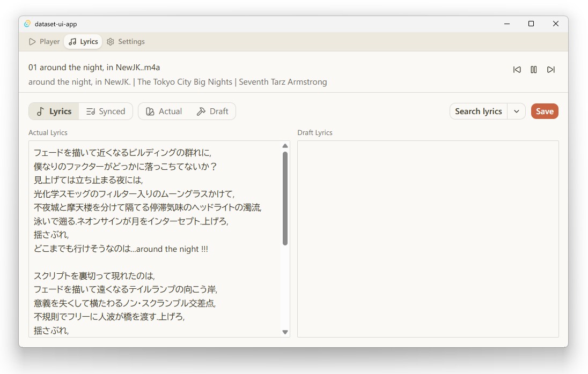Click the lyric line 'どこまでも行けそうなのは...around the night !!!'

click(121, 249)
